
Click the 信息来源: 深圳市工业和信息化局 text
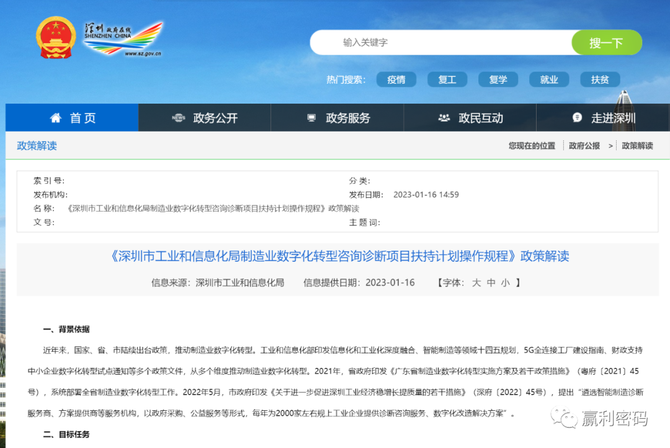218,283
